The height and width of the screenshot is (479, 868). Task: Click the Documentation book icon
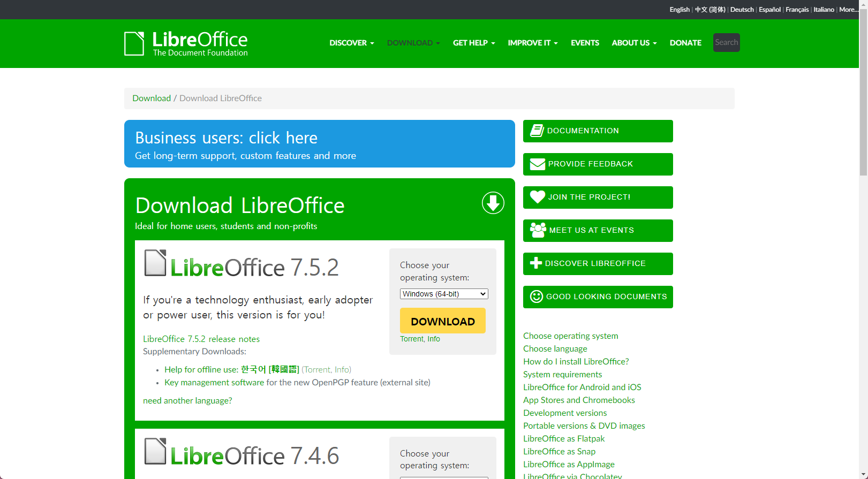click(537, 131)
